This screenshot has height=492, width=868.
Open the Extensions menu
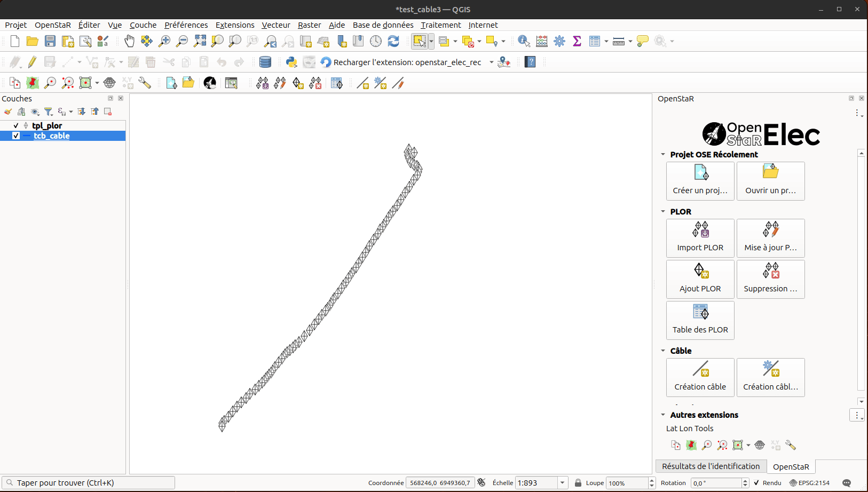(235, 25)
